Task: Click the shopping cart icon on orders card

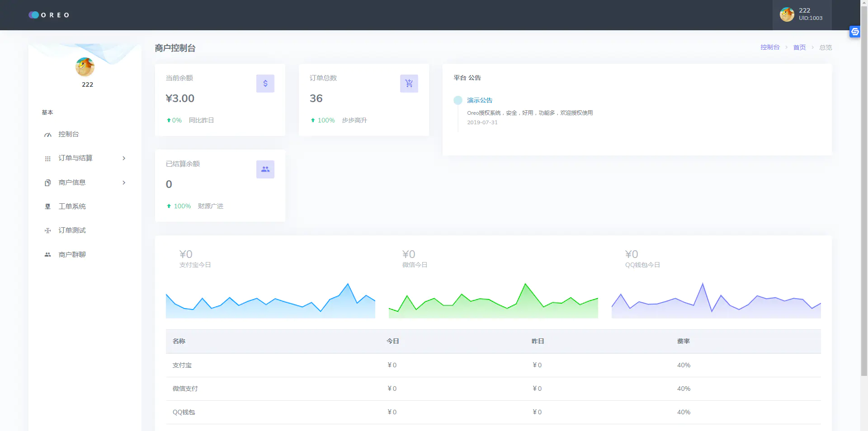Action: (x=409, y=84)
